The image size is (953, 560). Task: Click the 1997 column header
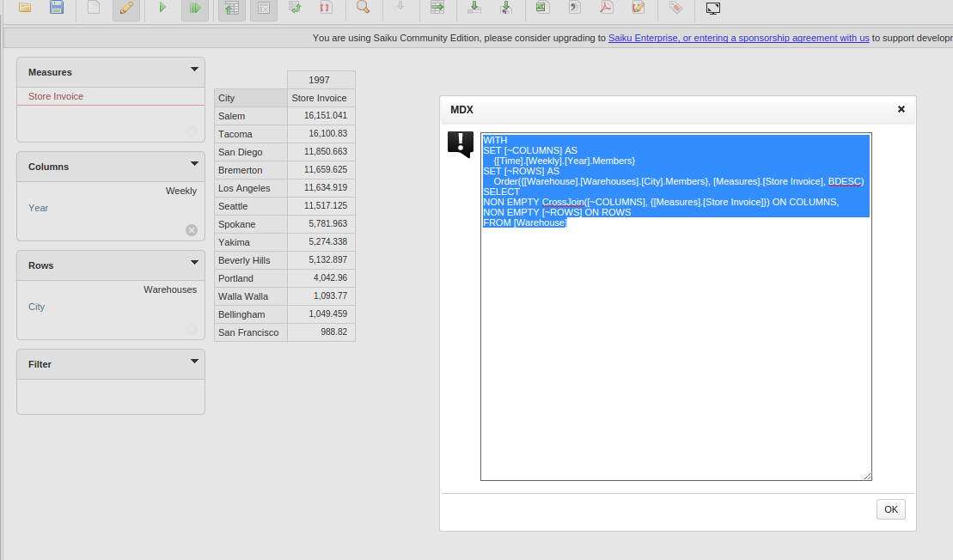pos(321,80)
